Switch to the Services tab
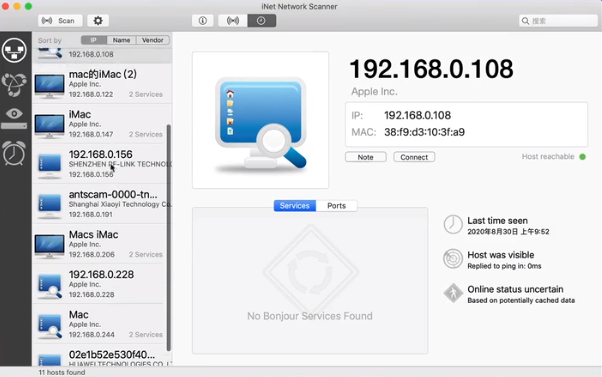Viewport: 602px width, 377px height. (x=294, y=206)
